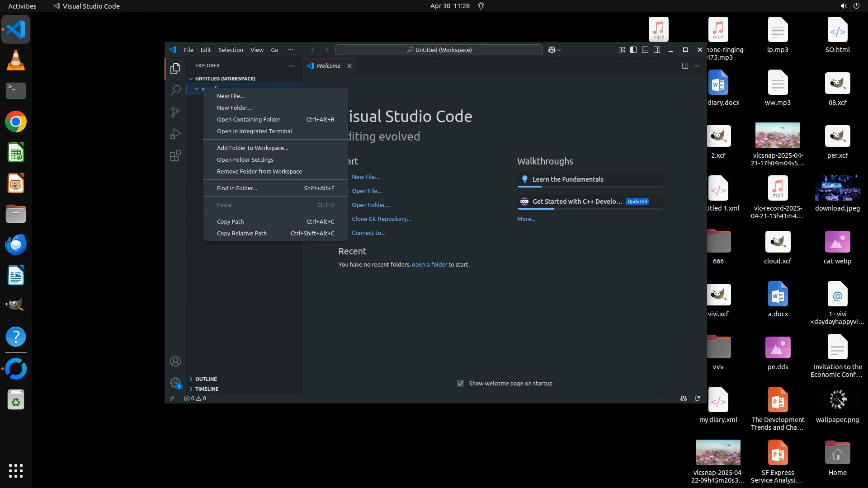
Task: Open the Manage gear icon
Action: 175,383
